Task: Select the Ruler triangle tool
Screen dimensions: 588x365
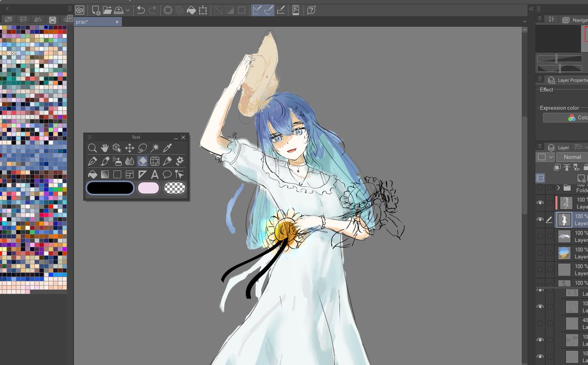Action: 143,174
